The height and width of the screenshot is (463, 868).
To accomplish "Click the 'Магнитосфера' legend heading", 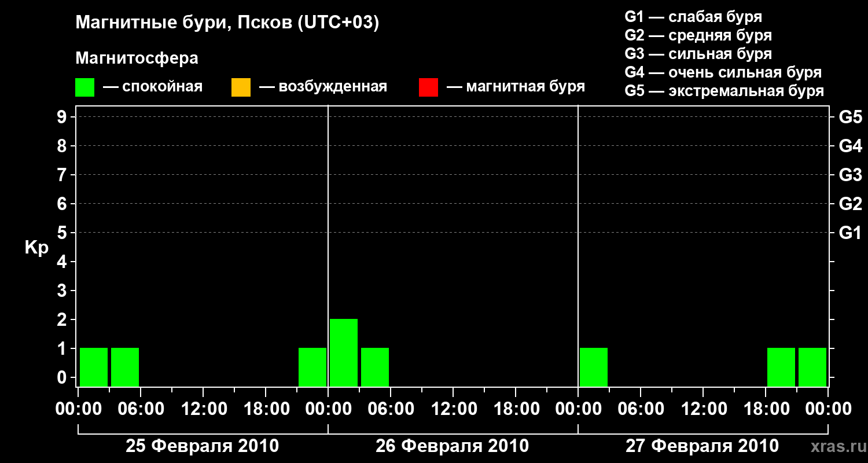I will point(137,58).
